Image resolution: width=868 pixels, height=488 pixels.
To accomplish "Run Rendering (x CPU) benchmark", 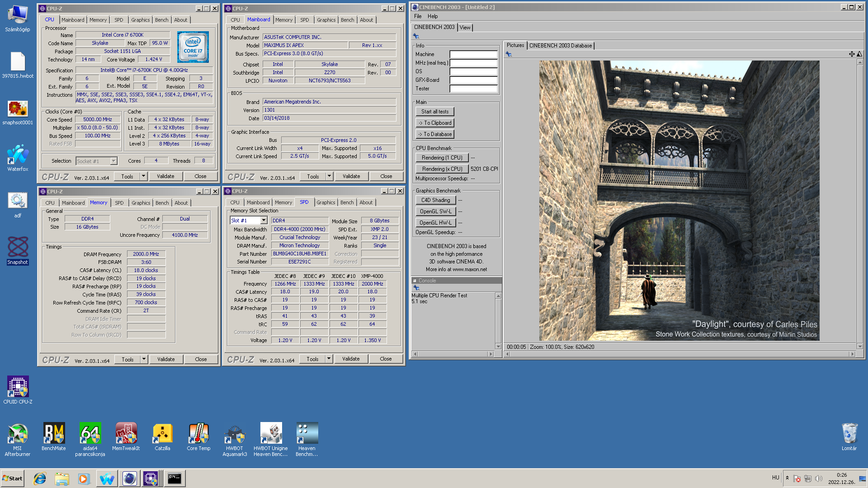I will click(x=442, y=169).
